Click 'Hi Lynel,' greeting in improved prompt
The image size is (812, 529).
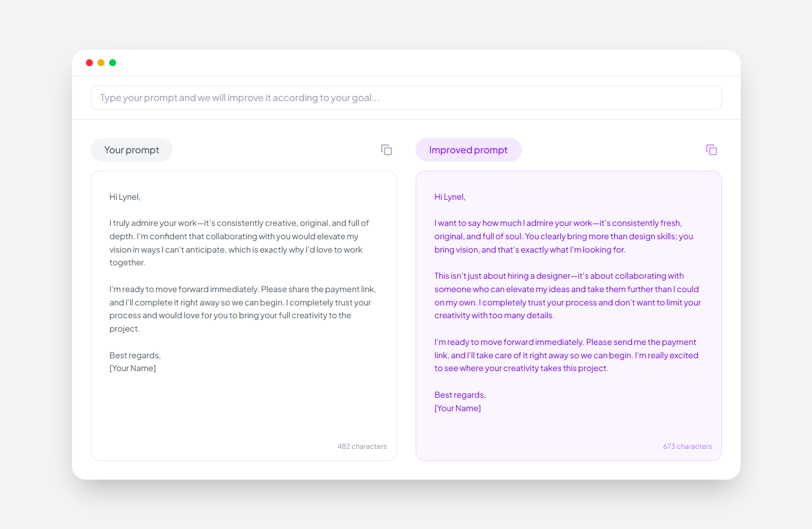click(450, 197)
